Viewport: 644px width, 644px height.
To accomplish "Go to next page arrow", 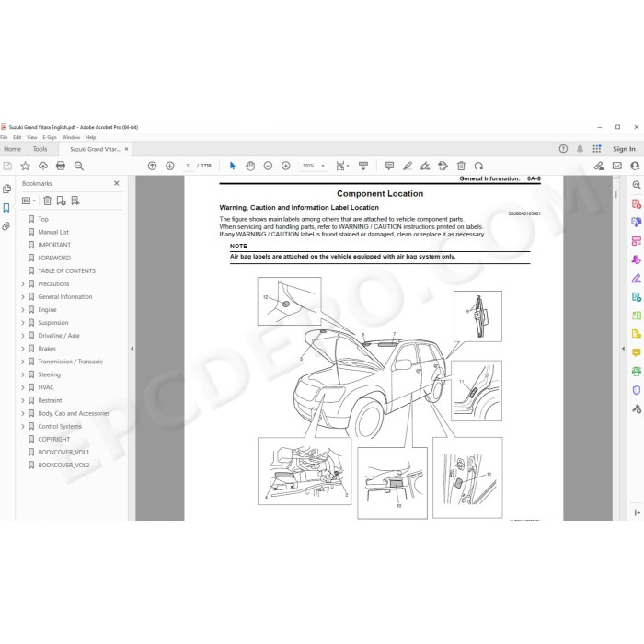I will tap(169, 166).
